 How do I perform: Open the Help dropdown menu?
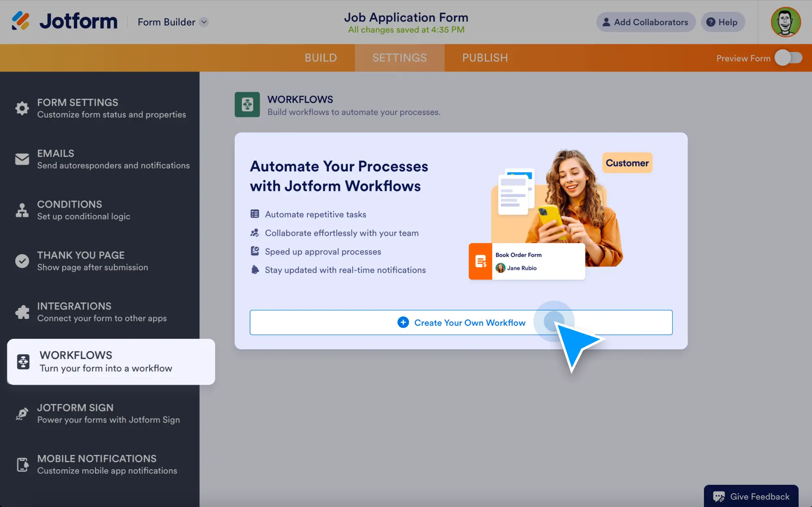(723, 22)
